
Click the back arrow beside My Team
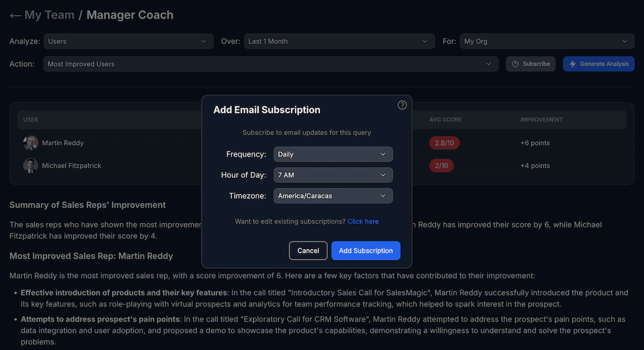15,15
